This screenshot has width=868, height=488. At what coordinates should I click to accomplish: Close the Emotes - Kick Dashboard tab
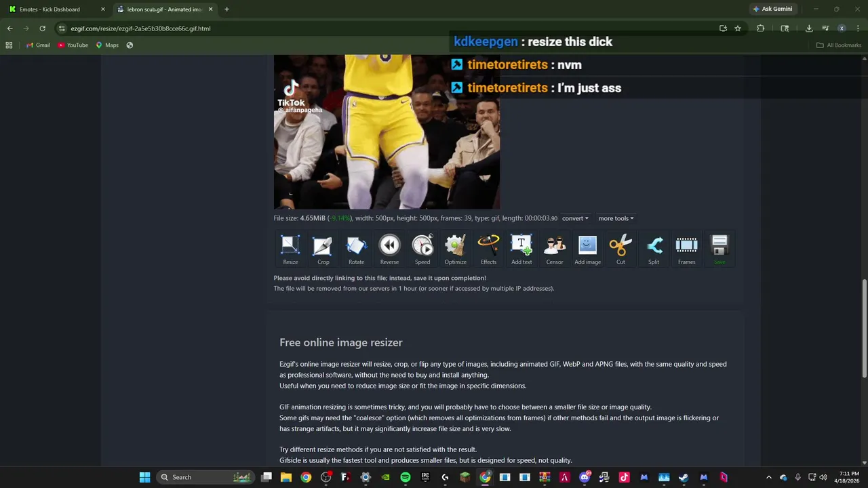[x=102, y=9]
